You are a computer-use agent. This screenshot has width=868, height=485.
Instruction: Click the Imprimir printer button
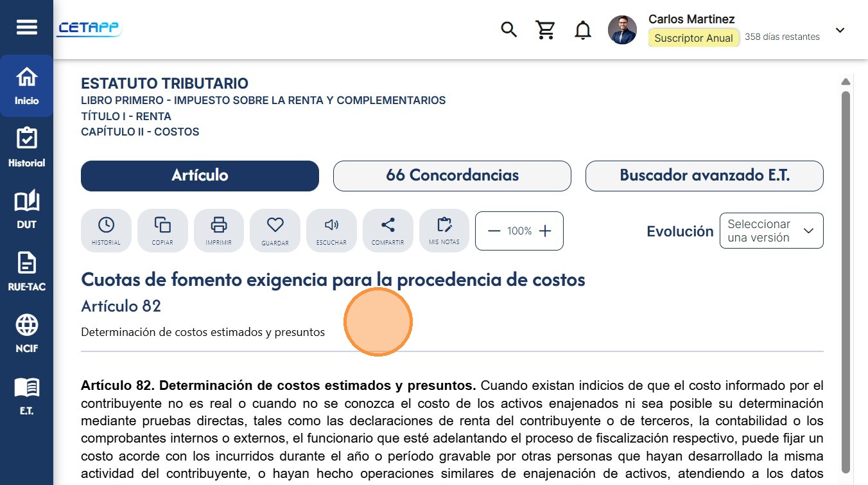(219, 231)
